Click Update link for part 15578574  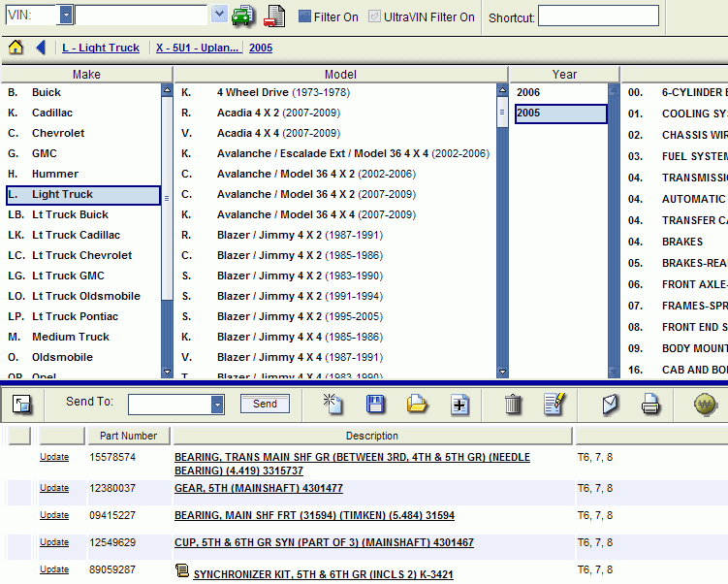point(54,457)
